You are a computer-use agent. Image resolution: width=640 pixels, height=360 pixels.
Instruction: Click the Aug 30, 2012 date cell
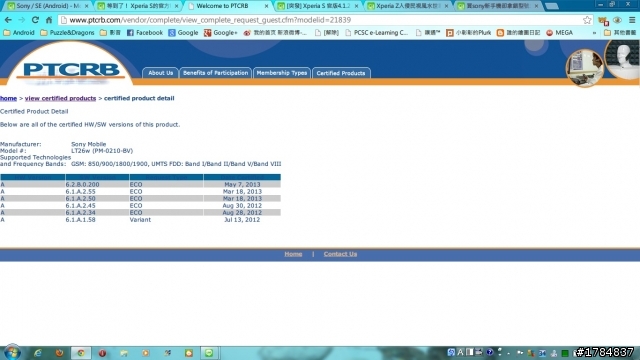(x=242, y=206)
